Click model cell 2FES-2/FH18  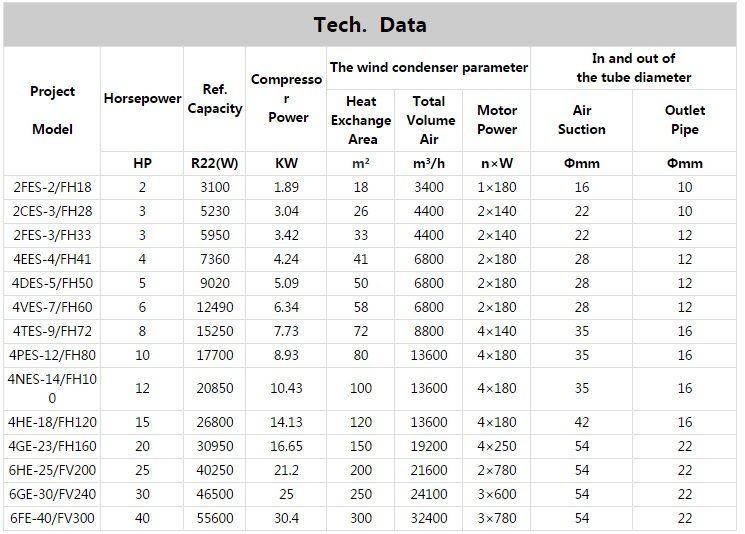(52, 187)
